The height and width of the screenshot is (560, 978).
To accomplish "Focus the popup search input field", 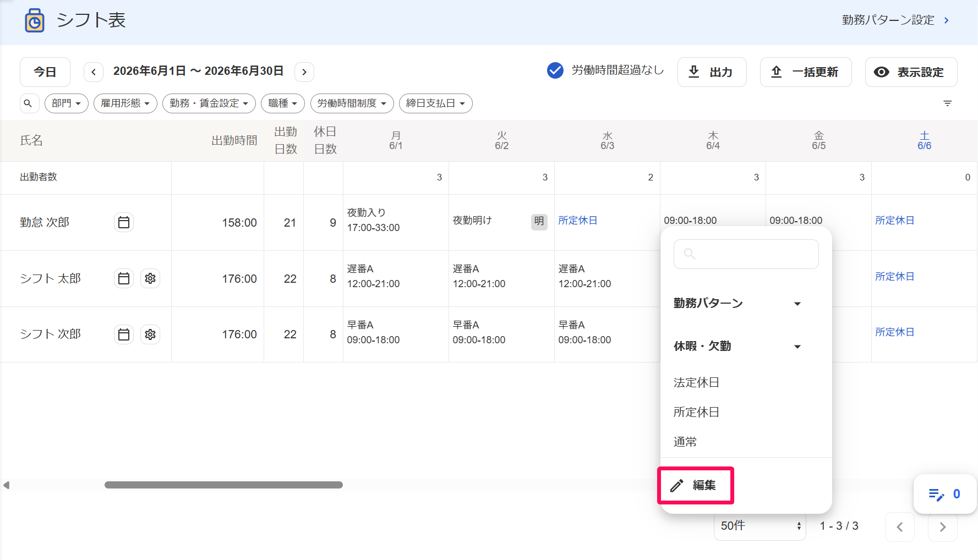I will tap(746, 254).
